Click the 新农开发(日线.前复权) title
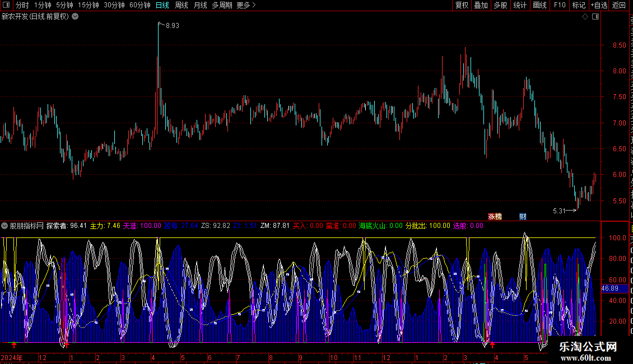Viewport: 633px width, 364px height. (x=35, y=17)
